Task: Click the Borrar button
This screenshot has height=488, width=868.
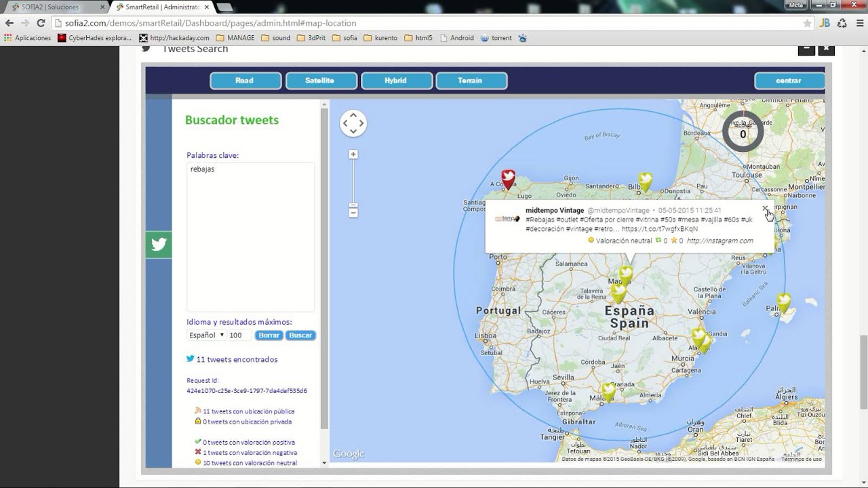Action: coord(269,335)
